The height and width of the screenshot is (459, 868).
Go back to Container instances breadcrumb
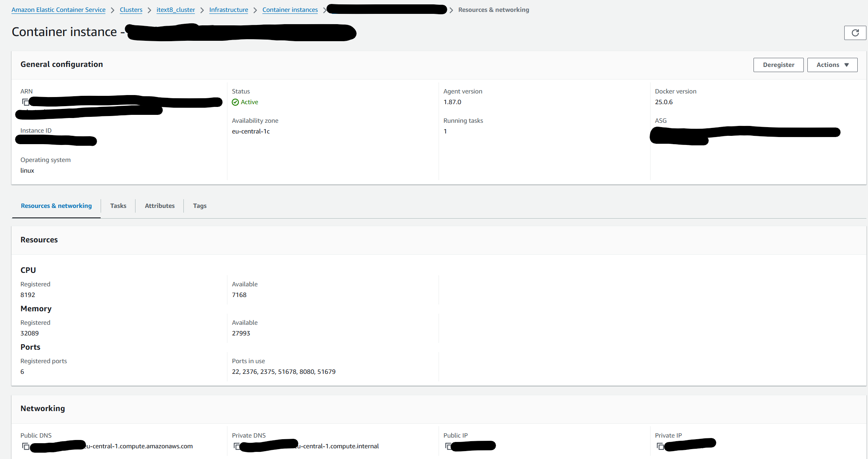click(x=290, y=10)
